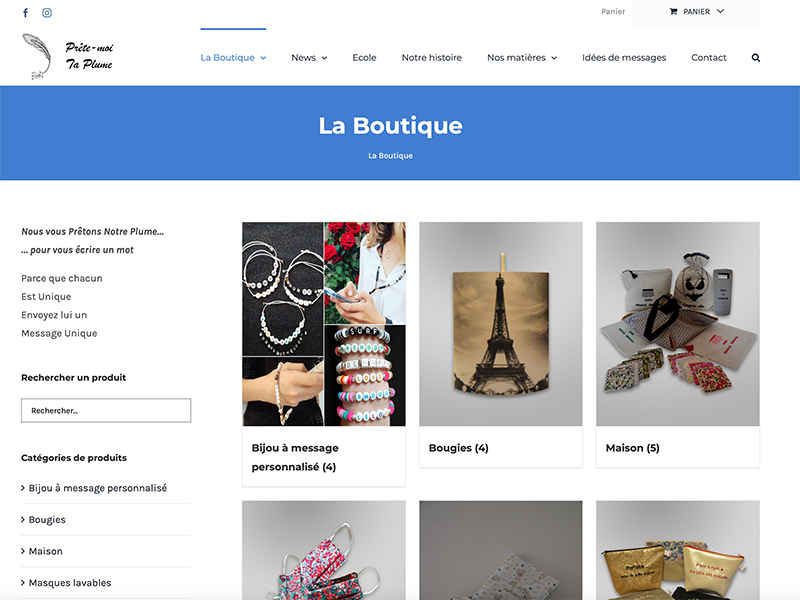The height and width of the screenshot is (600, 800).
Task: Click the search magnifier icon in navigation
Action: point(756,58)
